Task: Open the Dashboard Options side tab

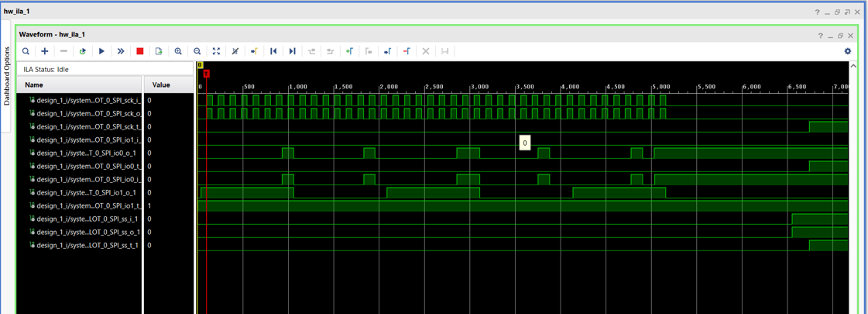Action: pos(8,76)
